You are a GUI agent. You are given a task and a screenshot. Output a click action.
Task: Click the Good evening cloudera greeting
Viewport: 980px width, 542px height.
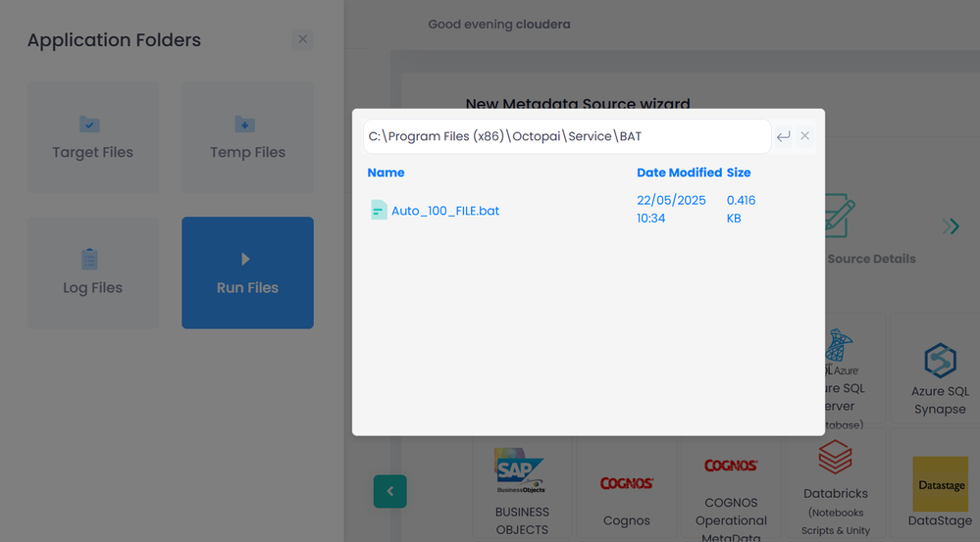coord(498,25)
